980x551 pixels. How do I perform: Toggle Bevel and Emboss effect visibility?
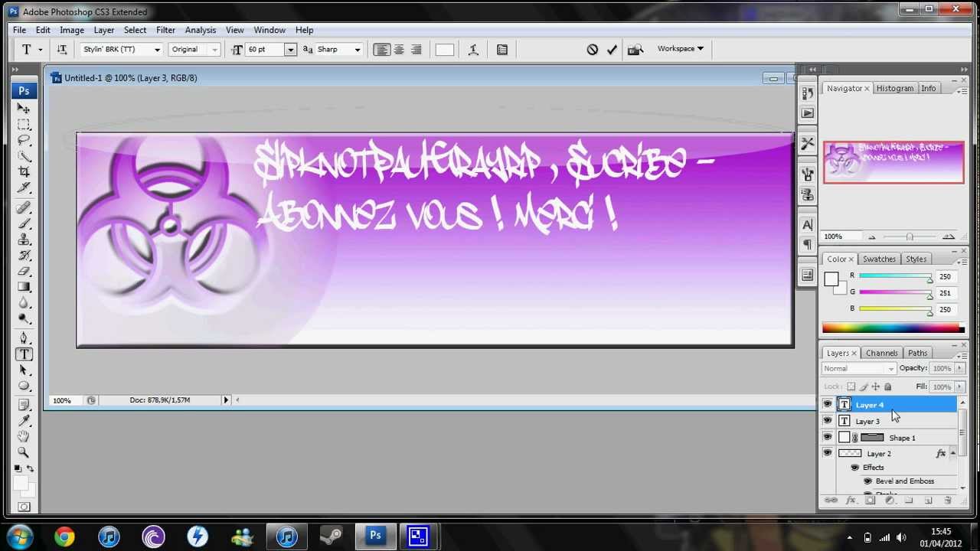pyautogui.click(x=867, y=481)
